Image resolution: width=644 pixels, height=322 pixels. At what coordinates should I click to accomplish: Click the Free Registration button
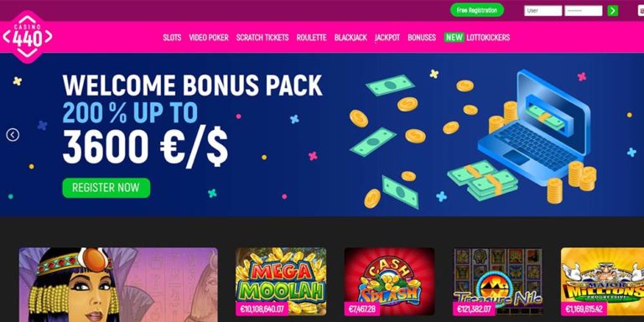pos(477,10)
